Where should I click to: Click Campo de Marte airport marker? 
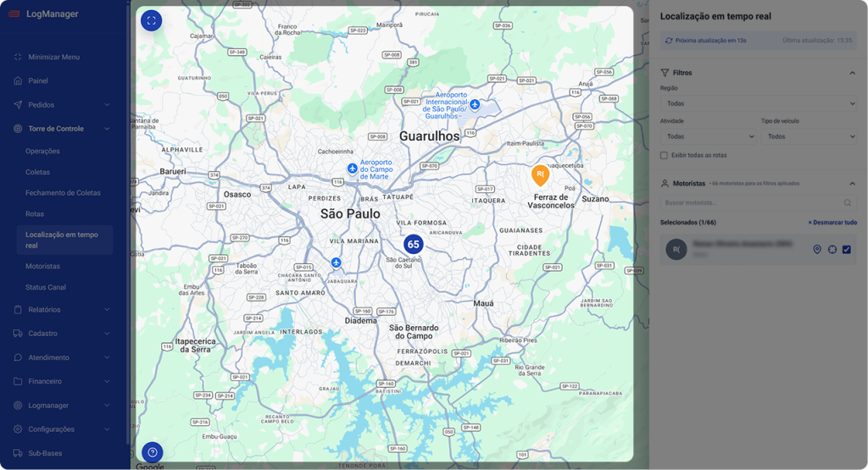[x=352, y=168]
